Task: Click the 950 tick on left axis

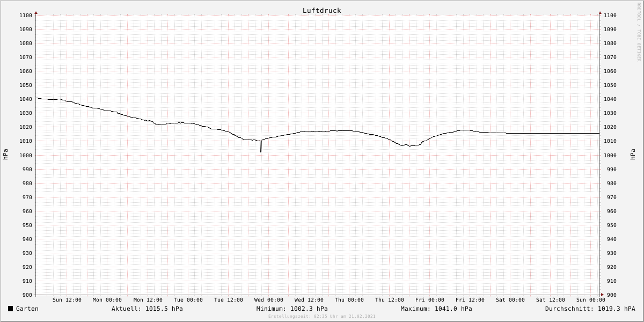Action: (x=28, y=225)
